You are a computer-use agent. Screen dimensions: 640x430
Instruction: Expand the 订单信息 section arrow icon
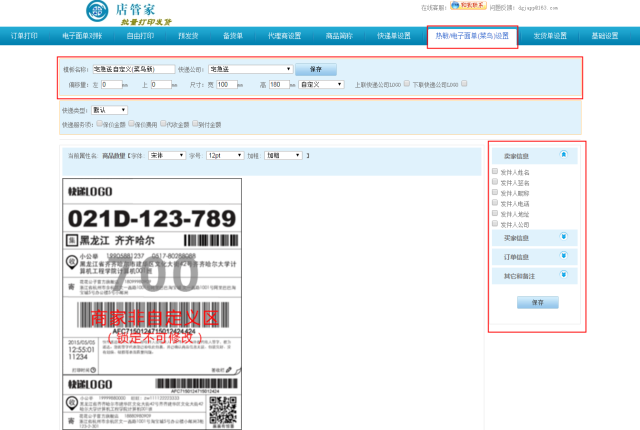563,257
